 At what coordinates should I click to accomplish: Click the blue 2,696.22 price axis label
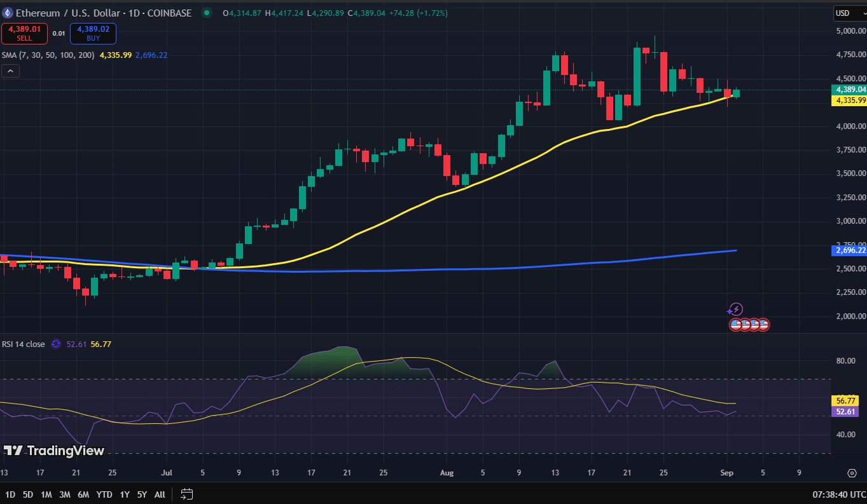(x=848, y=250)
